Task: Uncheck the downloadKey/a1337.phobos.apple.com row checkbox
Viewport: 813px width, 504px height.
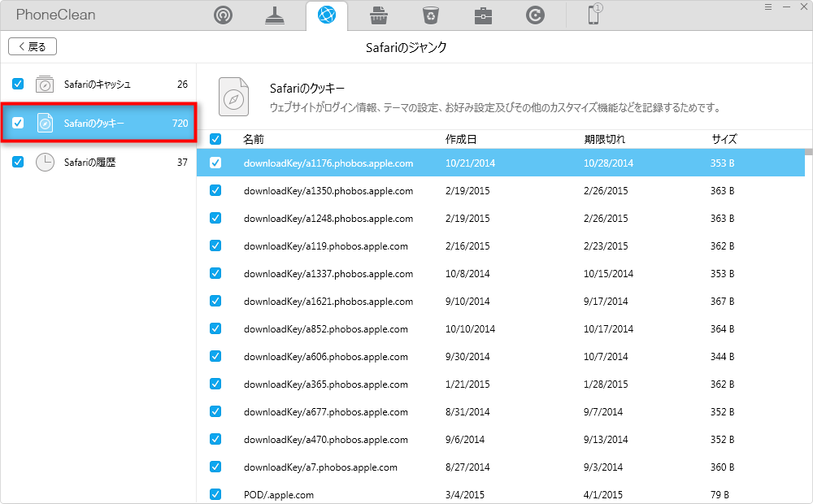Action: [x=215, y=273]
